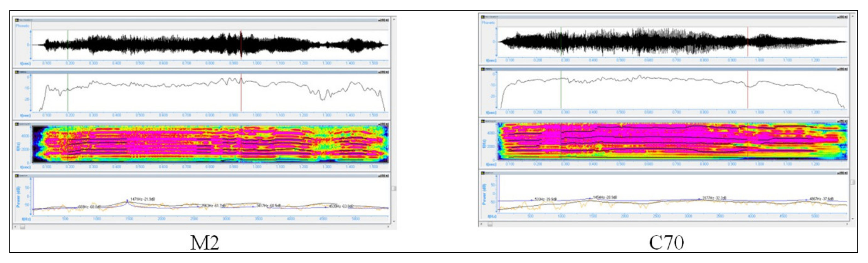Click M2 spectrogram panel title icon
Viewport: 868px width, 263px height.
pos(17,124)
